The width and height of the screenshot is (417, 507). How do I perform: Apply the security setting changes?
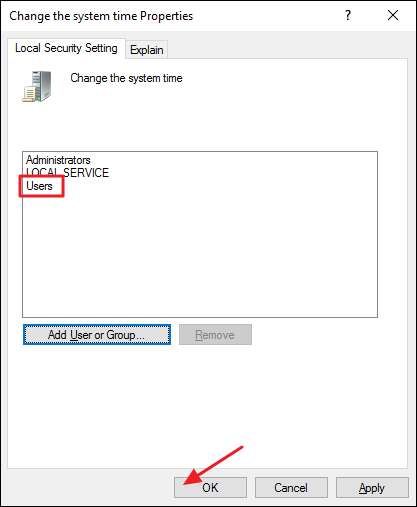click(x=372, y=488)
